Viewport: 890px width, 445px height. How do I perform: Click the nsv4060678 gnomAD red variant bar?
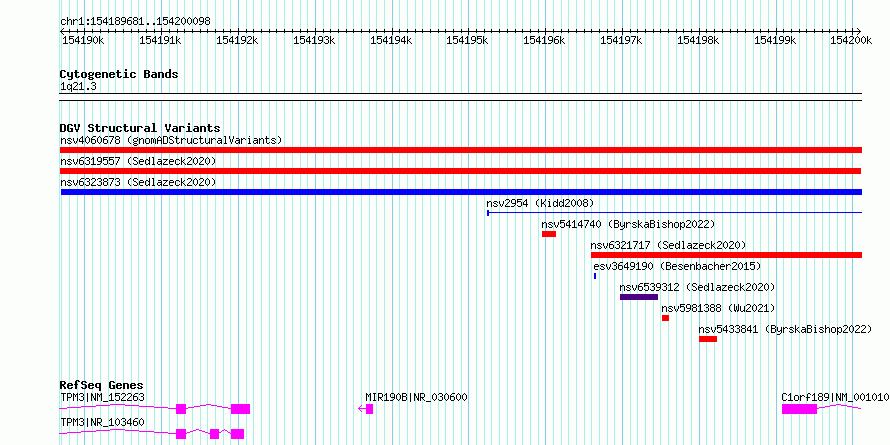[x=461, y=150]
